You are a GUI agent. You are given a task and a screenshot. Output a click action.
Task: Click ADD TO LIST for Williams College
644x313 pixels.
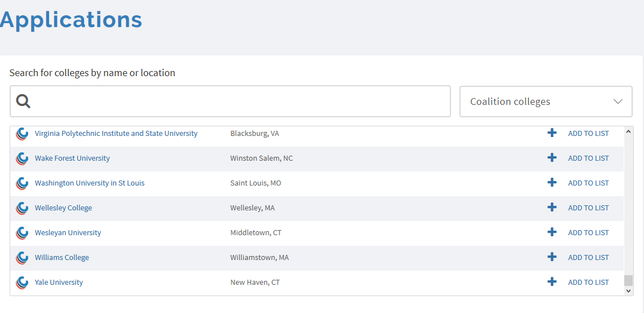(x=589, y=258)
